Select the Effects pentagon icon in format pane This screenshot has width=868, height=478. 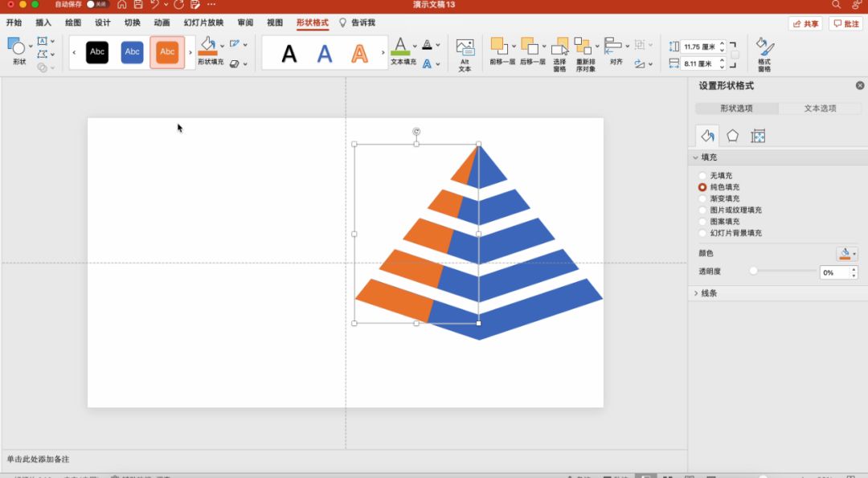tap(732, 136)
